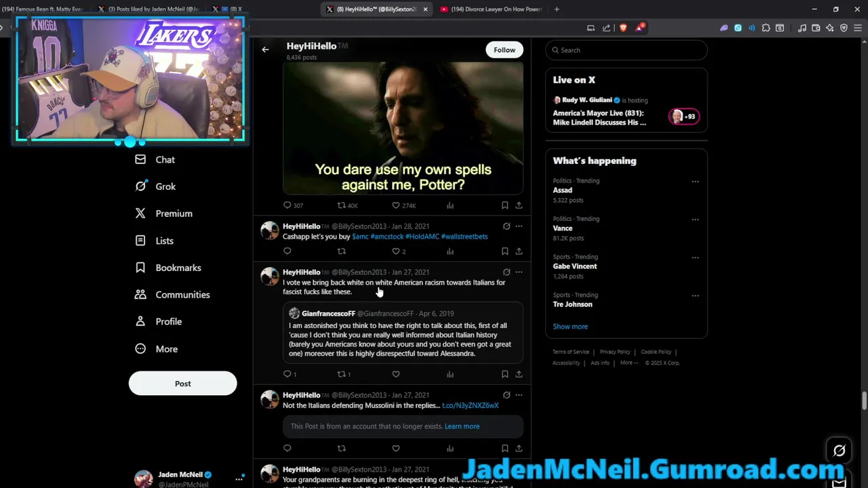868x488 pixels.
Task: Open more options on the Jan 27 racism post
Action: (519, 272)
